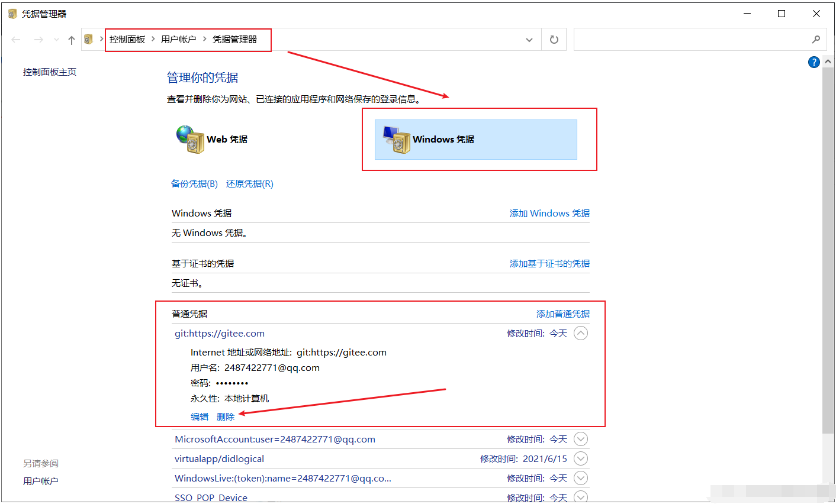The height and width of the screenshot is (504, 836).
Task: Click the Internet 地址或网络地址 line
Action: (x=288, y=353)
